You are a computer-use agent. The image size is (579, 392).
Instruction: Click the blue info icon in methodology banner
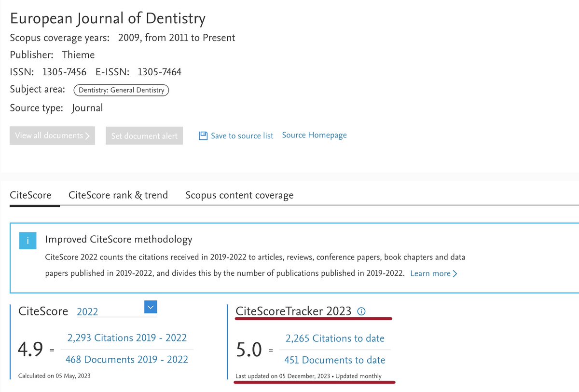(28, 240)
